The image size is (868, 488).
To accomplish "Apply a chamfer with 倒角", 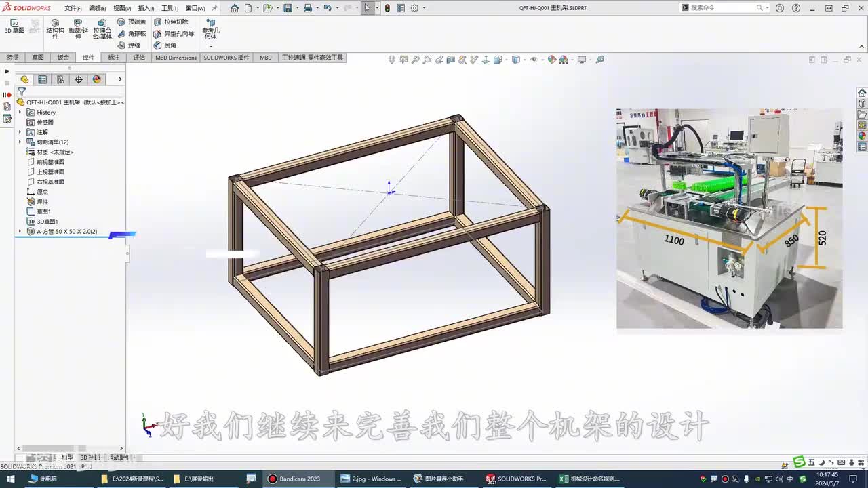I will point(165,45).
